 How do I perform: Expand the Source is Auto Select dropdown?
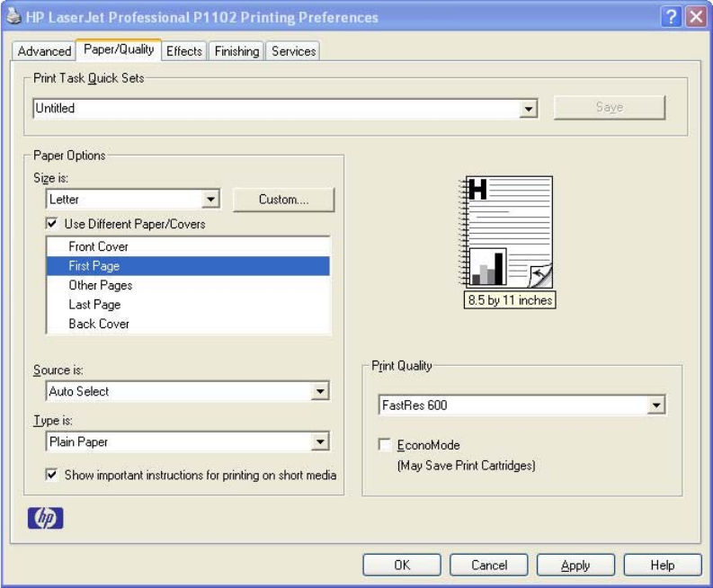[x=320, y=391]
